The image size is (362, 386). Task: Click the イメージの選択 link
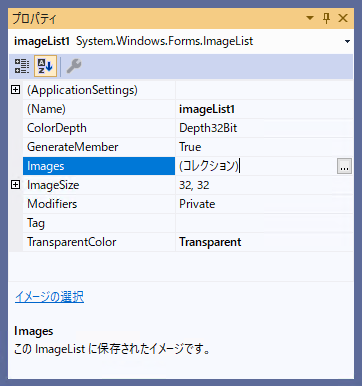tap(49, 297)
